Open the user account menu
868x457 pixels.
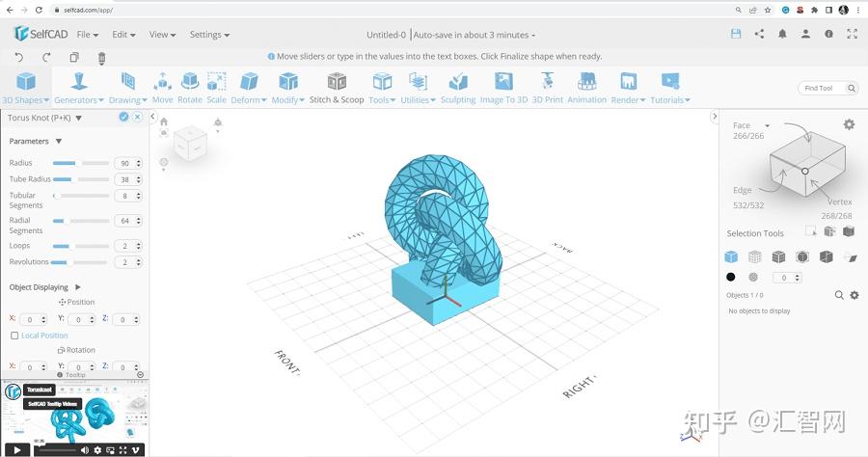[x=805, y=34]
